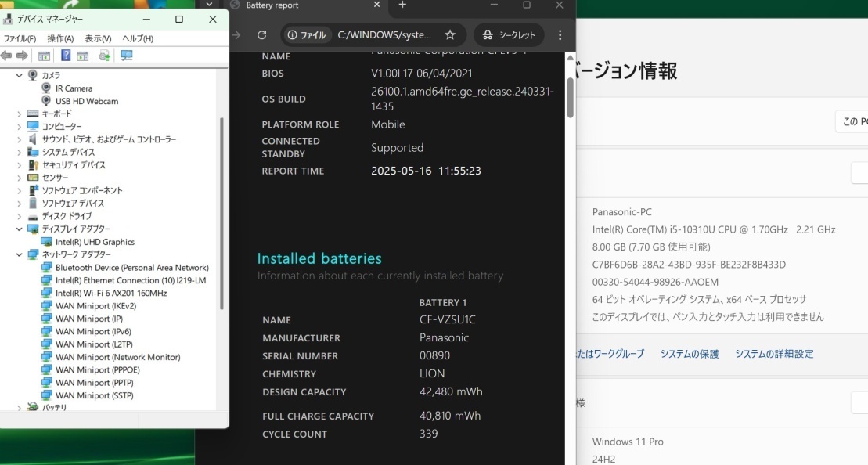
Task: Expand the セキュリティ デバイス category
Action: tap(20, 165)
